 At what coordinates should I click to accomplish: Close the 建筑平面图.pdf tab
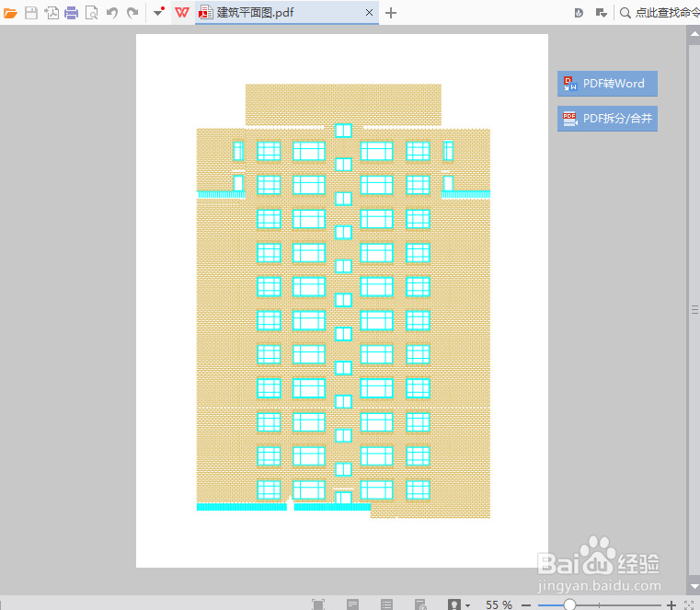point(369,13)
